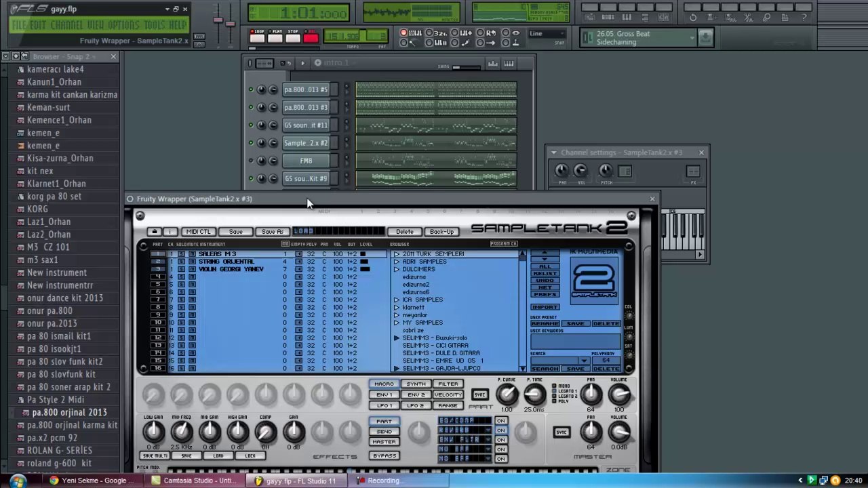Open the CHANNEL menu
This screenshot has width=868, height=488.
coord(66,25)
